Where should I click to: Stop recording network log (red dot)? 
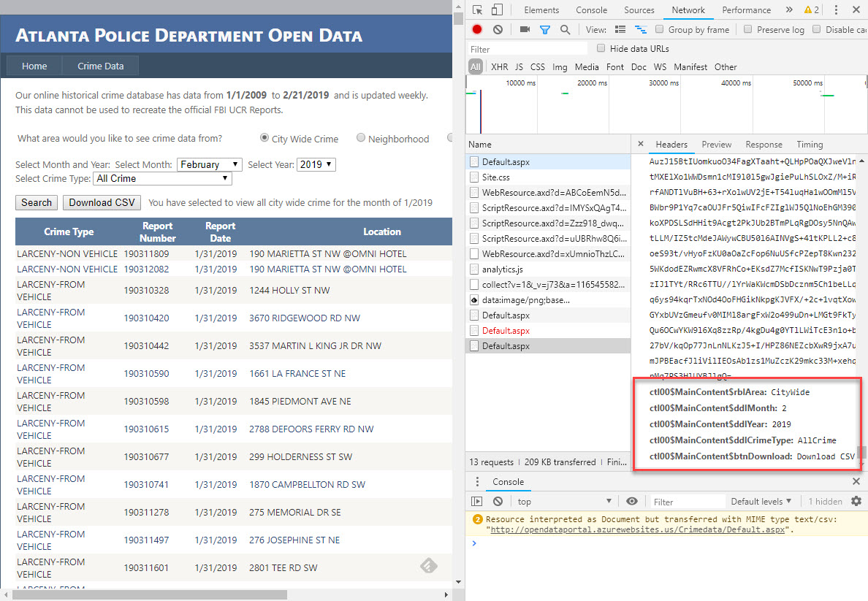477,30
